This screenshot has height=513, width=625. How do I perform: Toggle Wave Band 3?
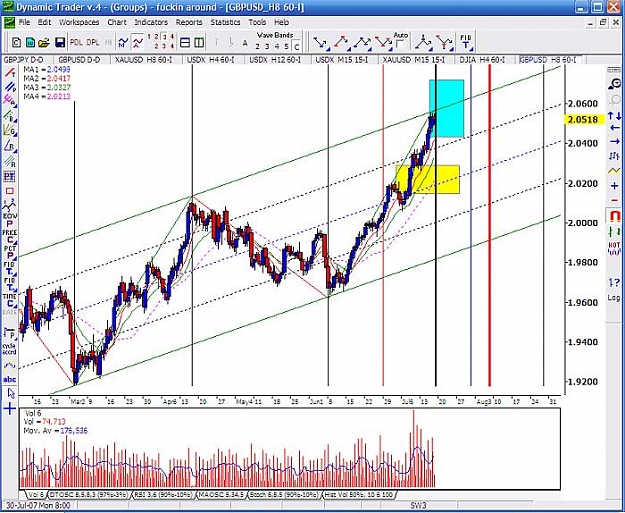pos(267,47)
